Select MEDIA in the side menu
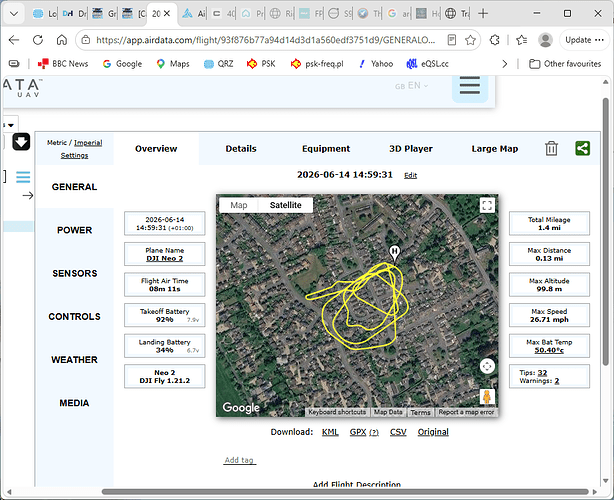This screenshot has width=614, height=500. [74, 403]
